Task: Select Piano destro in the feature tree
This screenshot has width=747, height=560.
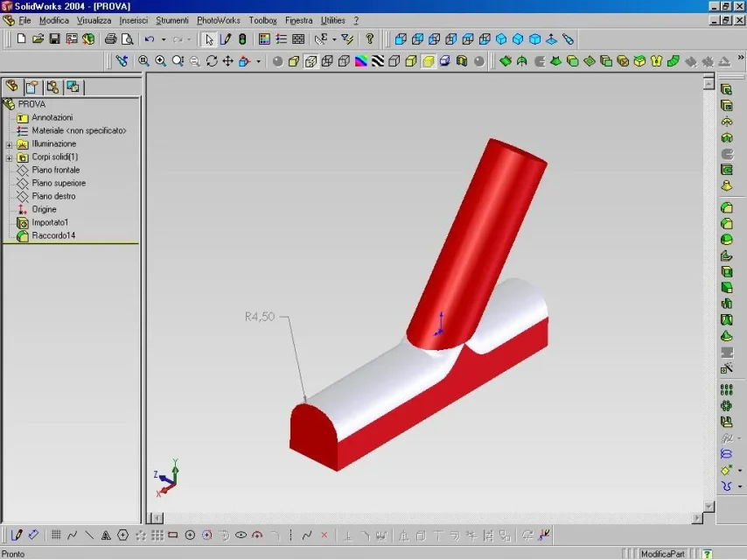Action: (x=53, y=196)
